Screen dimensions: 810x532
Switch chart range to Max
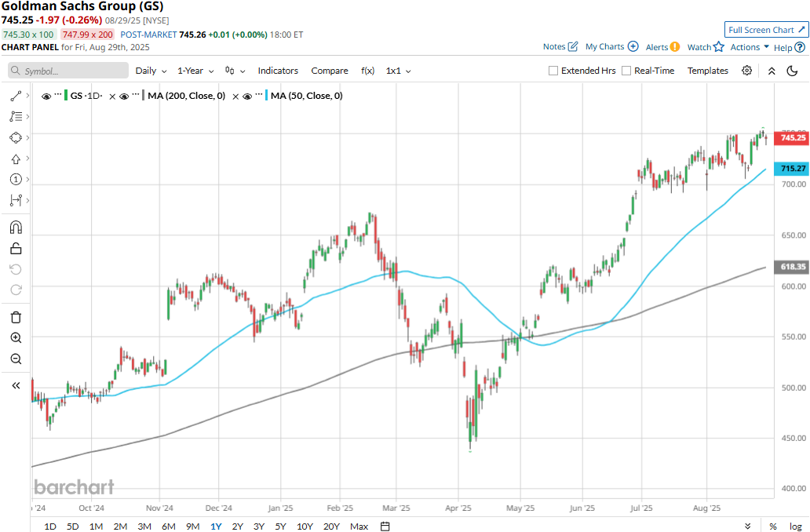point(359,527)
